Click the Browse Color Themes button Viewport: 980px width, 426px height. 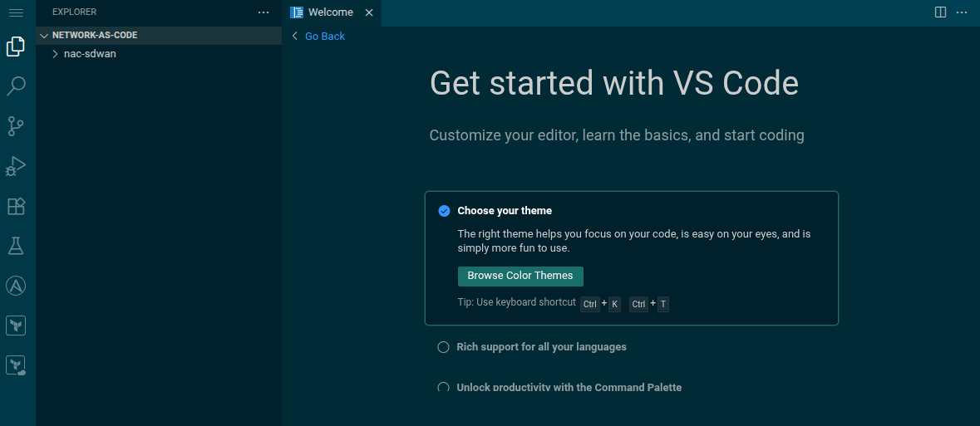point(520,276)
